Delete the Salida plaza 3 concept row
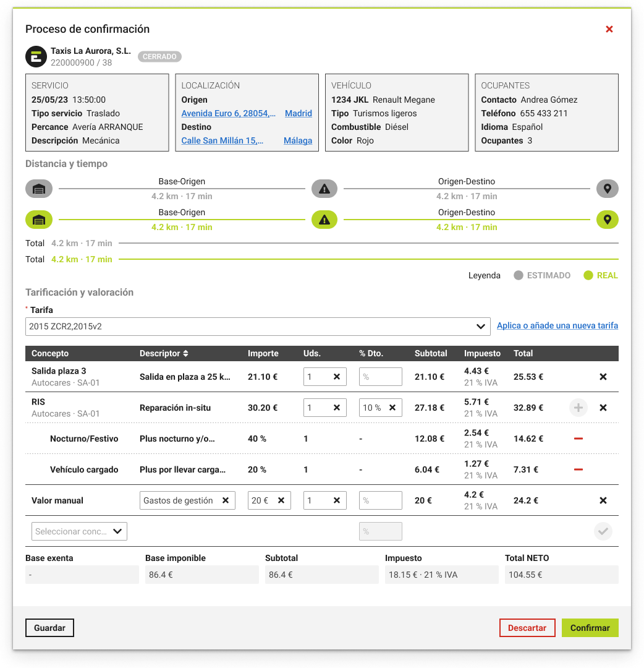The width and height of the screenshot is (644, 668). point(603,377)
